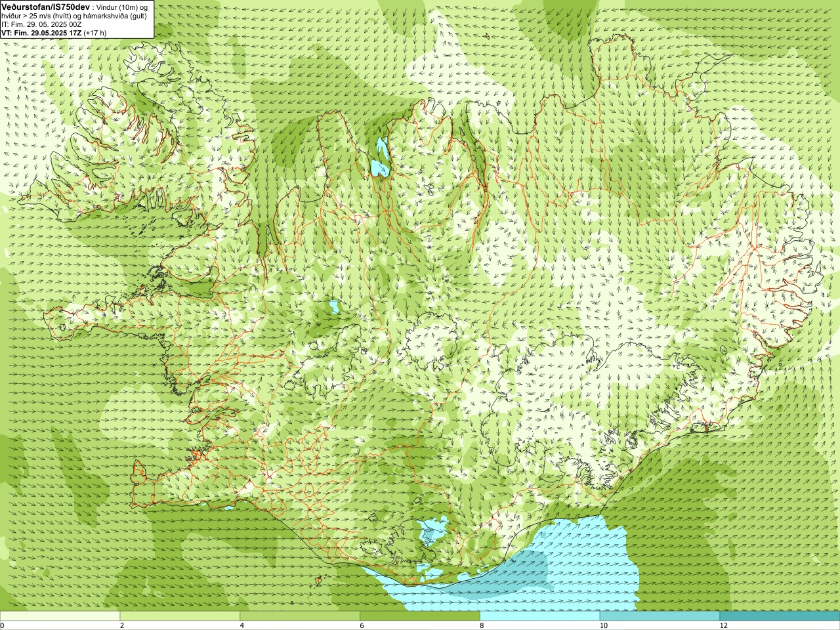Click the 10–12 m/s turquoise legend swatch

[660, 616]
